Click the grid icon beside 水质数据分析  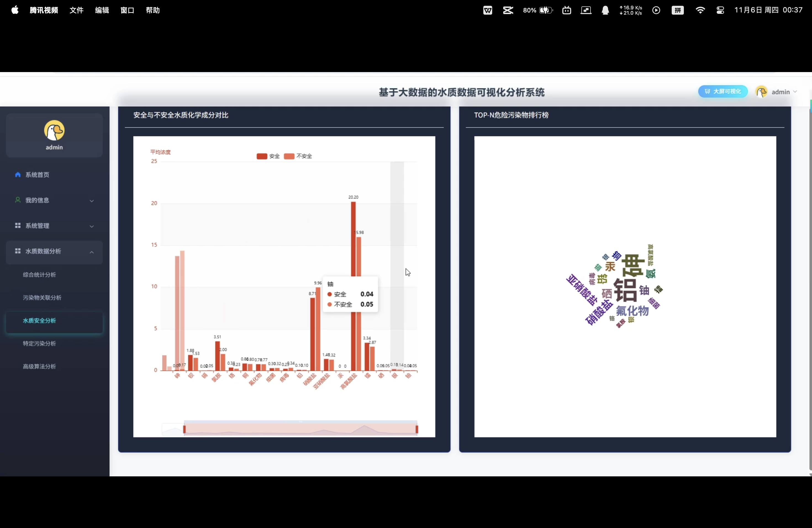click(x=18, y=251)
